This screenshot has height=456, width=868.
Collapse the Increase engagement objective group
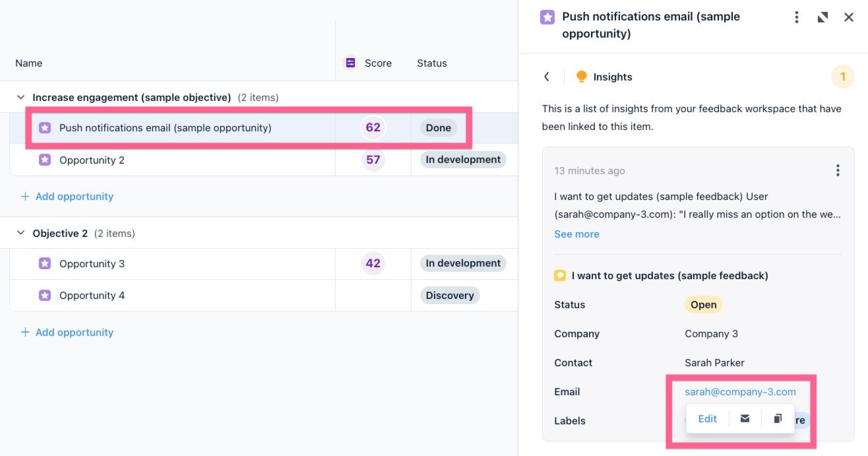click(x=20, y=98)
